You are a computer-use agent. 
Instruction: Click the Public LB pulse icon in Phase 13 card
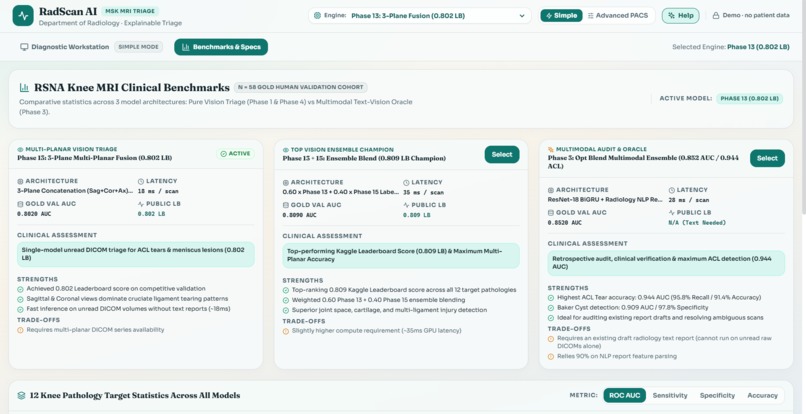(x=141, y=204)
